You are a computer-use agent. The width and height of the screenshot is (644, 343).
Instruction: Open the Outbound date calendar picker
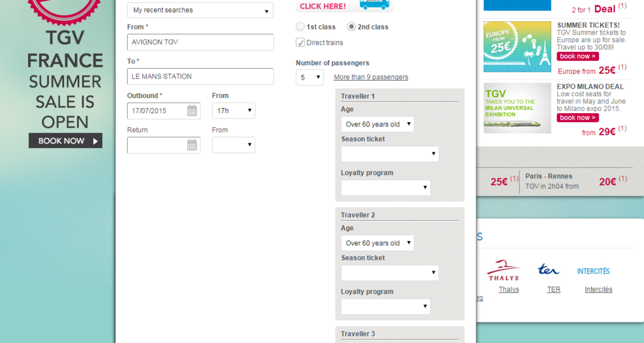click(192, 111)
